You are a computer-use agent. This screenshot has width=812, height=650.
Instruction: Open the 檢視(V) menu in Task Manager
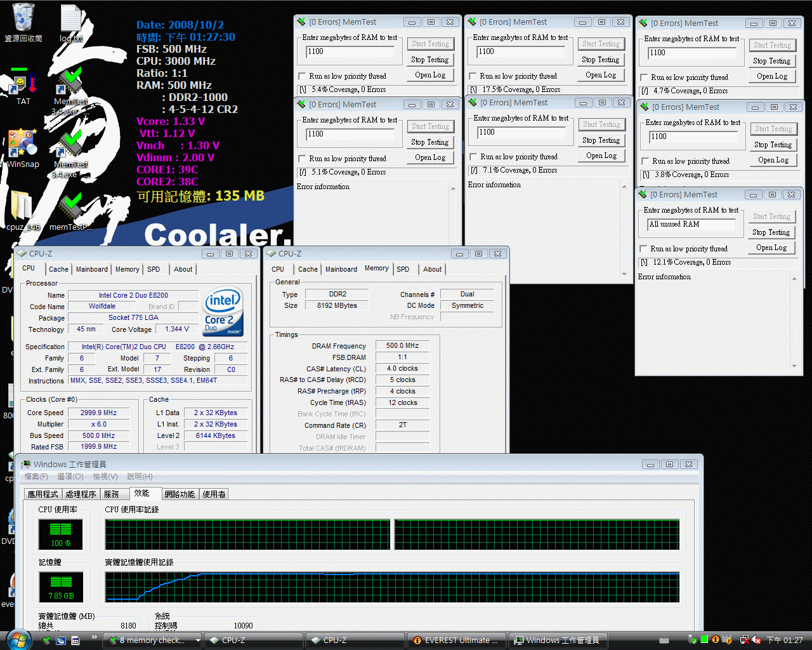pos(105,477)
